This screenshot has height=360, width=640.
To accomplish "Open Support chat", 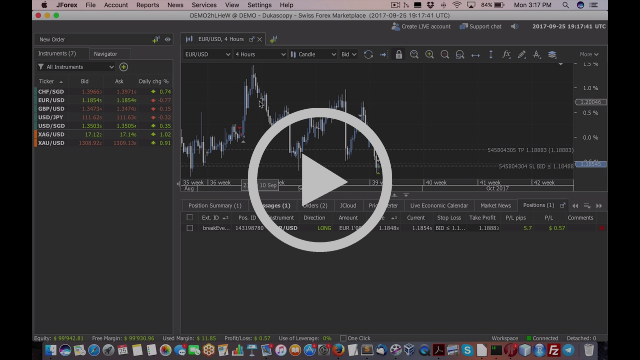I will coord(481,27).
